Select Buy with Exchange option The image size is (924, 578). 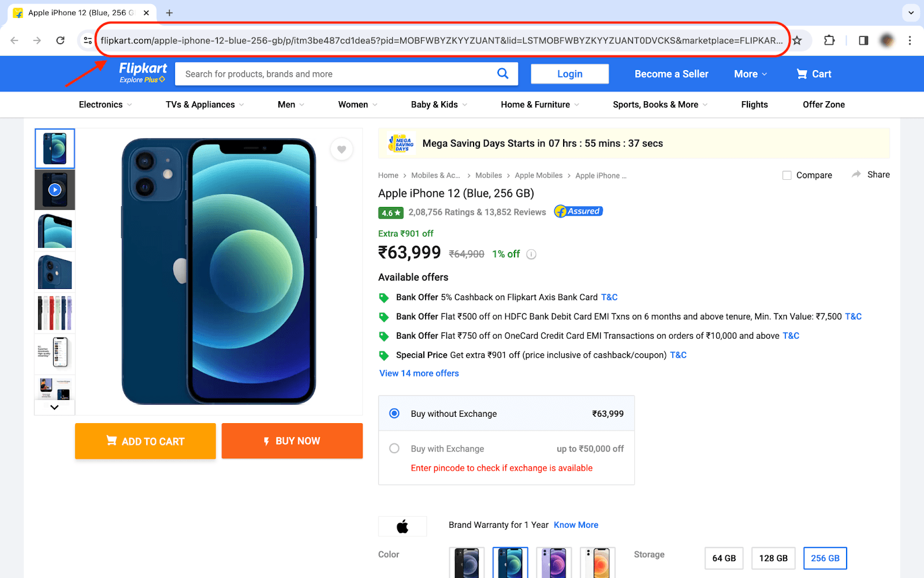(x=394, y=449)
